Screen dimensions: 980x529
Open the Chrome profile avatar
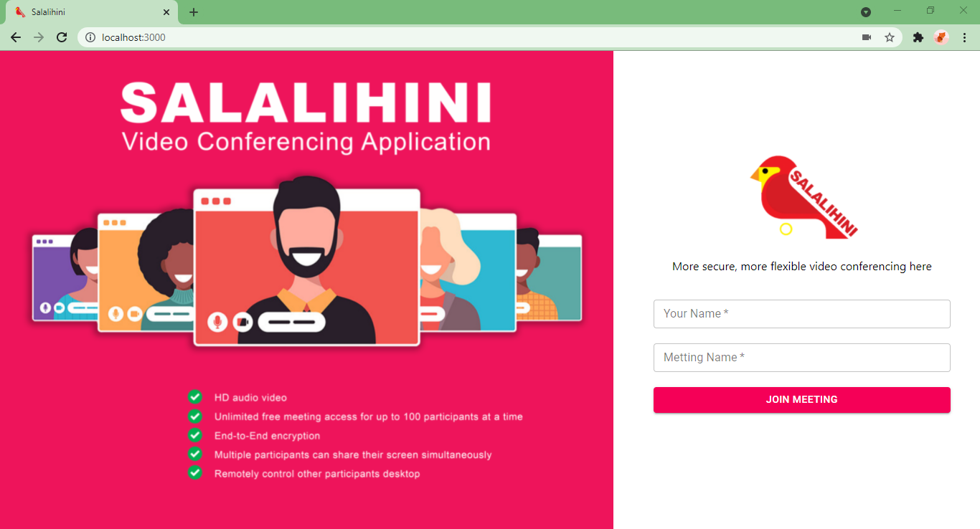(x=941, y=37)
